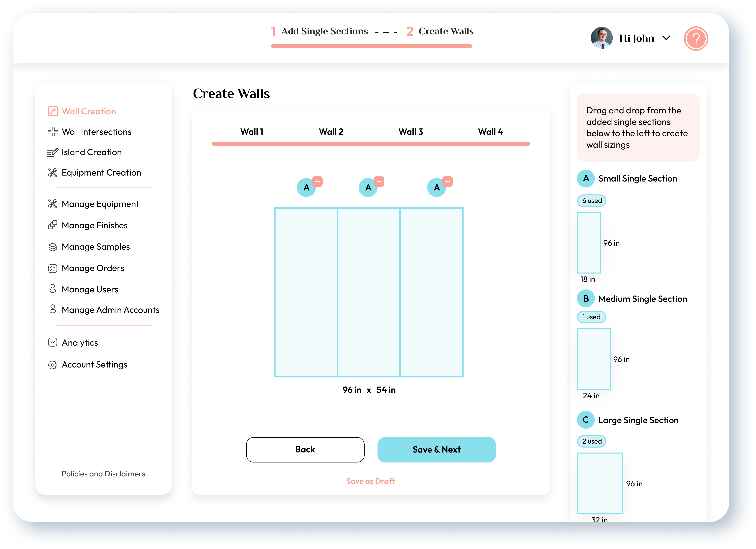Viewport: 756px width, 549px height.
Task: Click the 'Create Walls' page heading
Action: point(231,94)
